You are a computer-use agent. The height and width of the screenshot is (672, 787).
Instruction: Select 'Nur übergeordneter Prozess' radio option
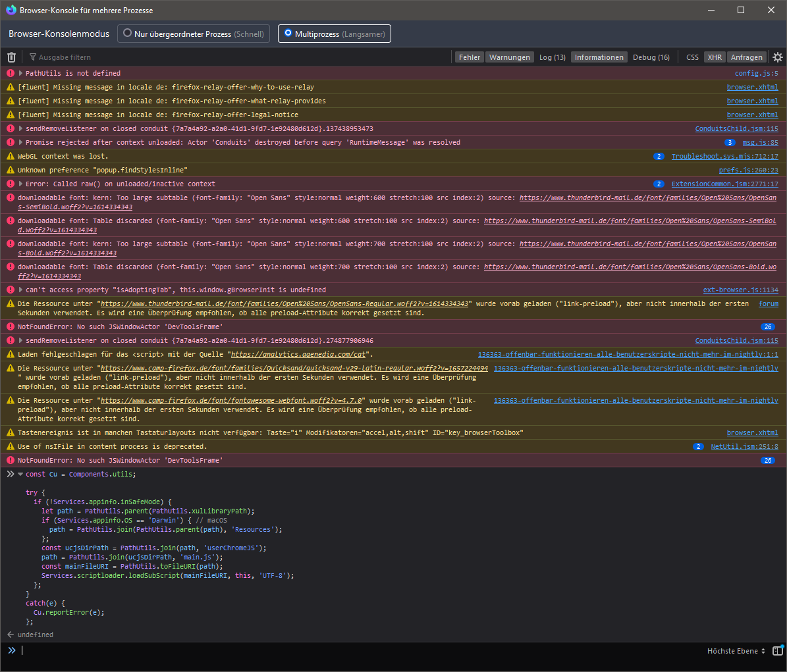pyautogui.click(x=128, y=33)
